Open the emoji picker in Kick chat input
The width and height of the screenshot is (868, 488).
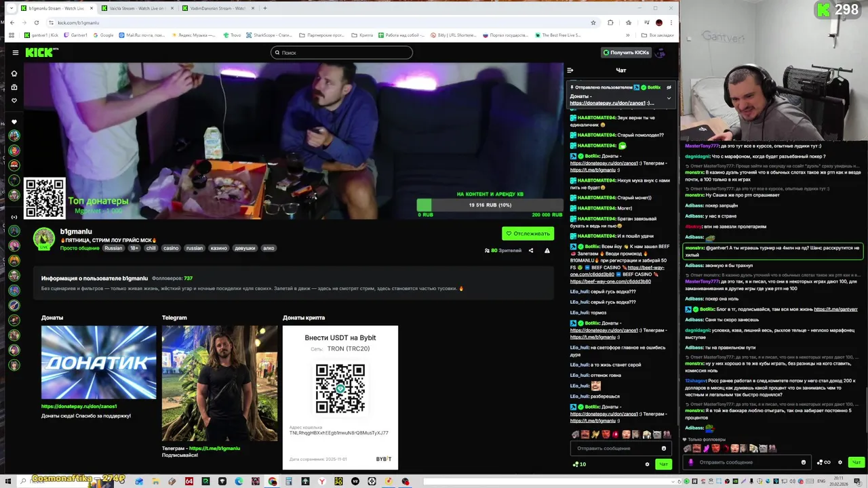[664, 448]
